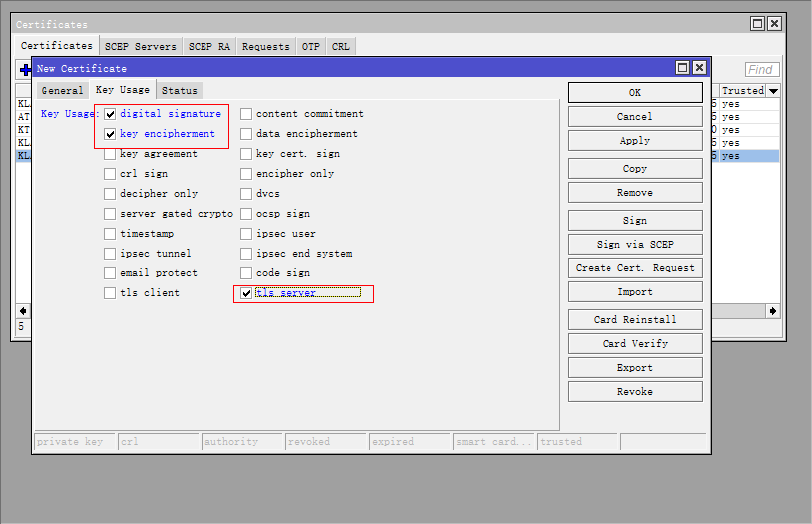Select the OTP tab
The width and height of the screenshot is (812, 524).
[x=311, y=47]
